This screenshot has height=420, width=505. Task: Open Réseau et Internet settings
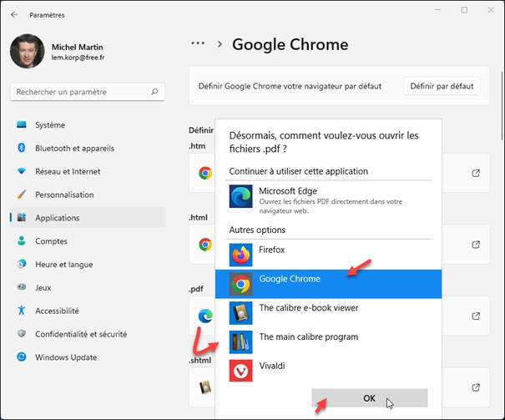click(x=68, y=171)
